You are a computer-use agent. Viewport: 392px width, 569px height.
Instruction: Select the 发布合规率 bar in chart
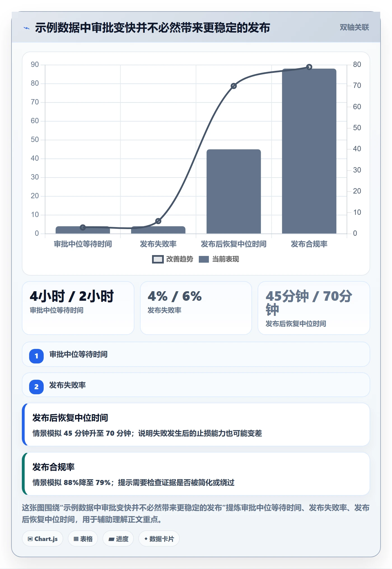(309, 151)
